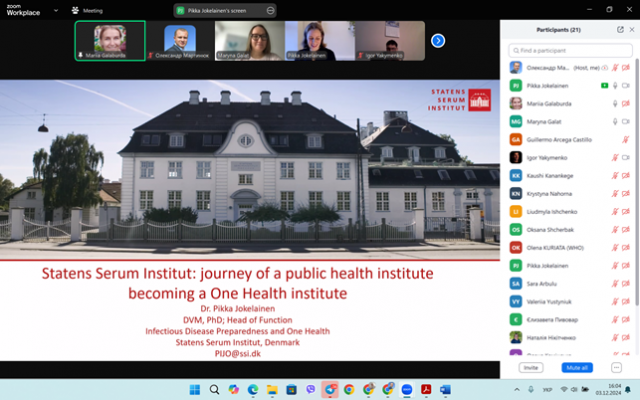
Task: Select Igor Yakymenko's video thumbnail
Action: (390, 41)
